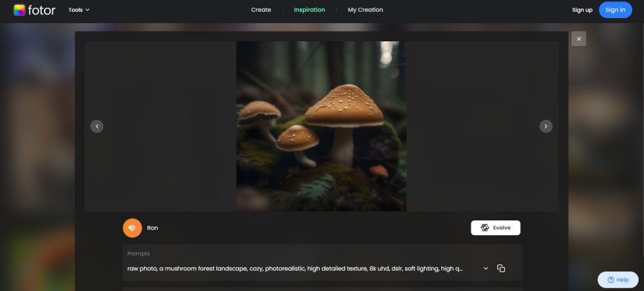Click the Sign up link
644x291 pixels.
pos(582,10)
